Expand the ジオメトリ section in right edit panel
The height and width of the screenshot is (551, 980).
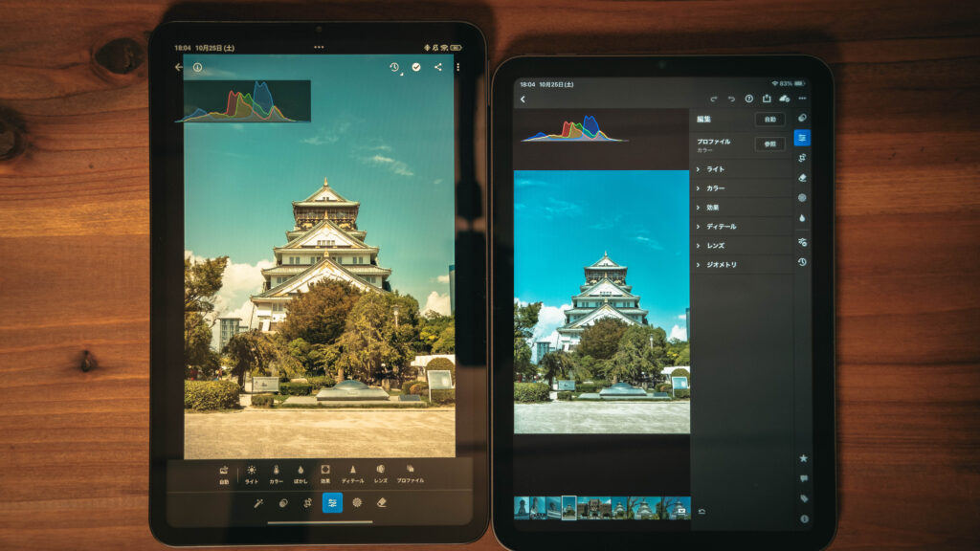pos(721,265)
